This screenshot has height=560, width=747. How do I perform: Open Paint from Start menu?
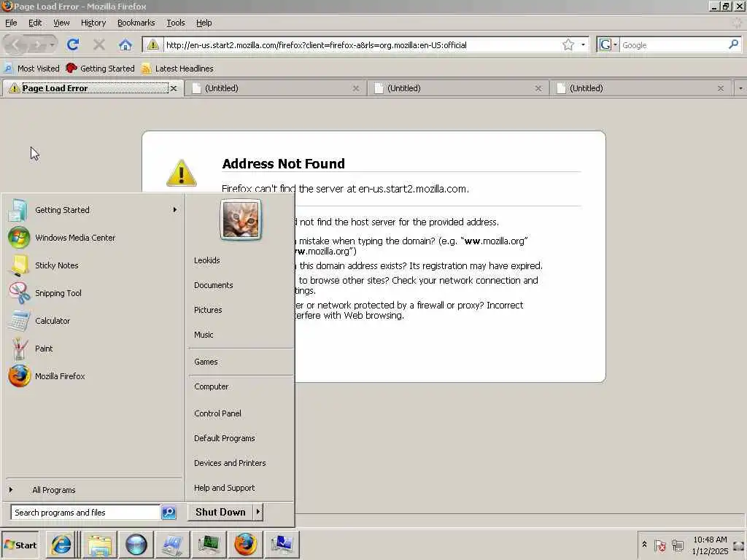[94, 349]
